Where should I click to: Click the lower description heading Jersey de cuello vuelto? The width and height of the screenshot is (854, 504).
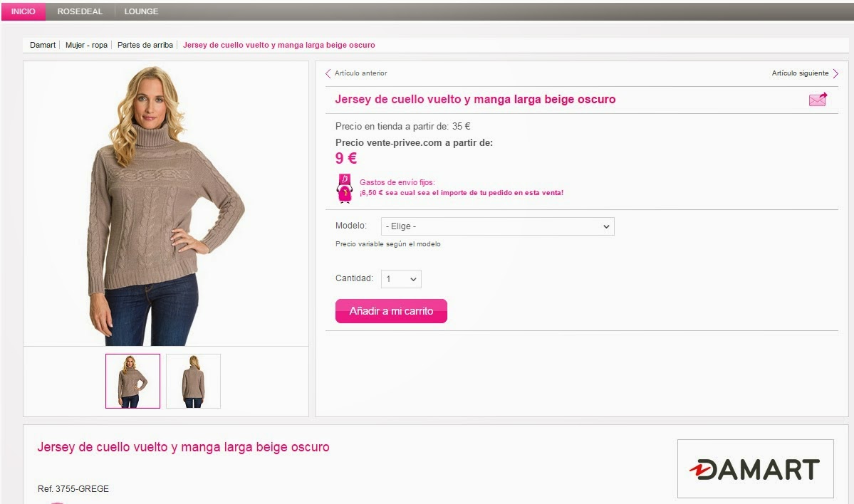(x=184, y=447)
